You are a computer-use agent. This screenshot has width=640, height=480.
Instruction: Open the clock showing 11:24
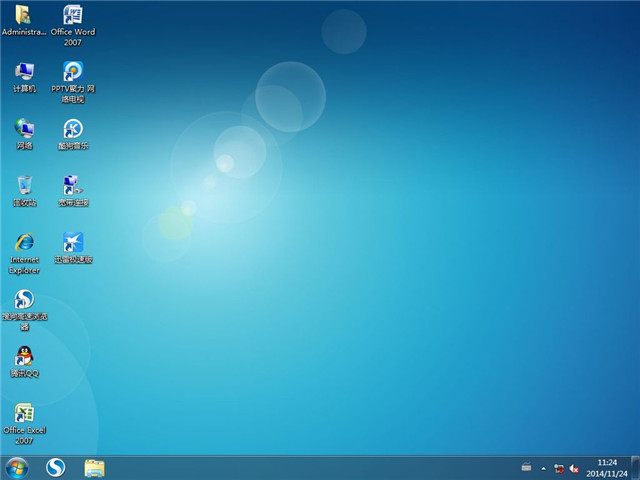607,468
